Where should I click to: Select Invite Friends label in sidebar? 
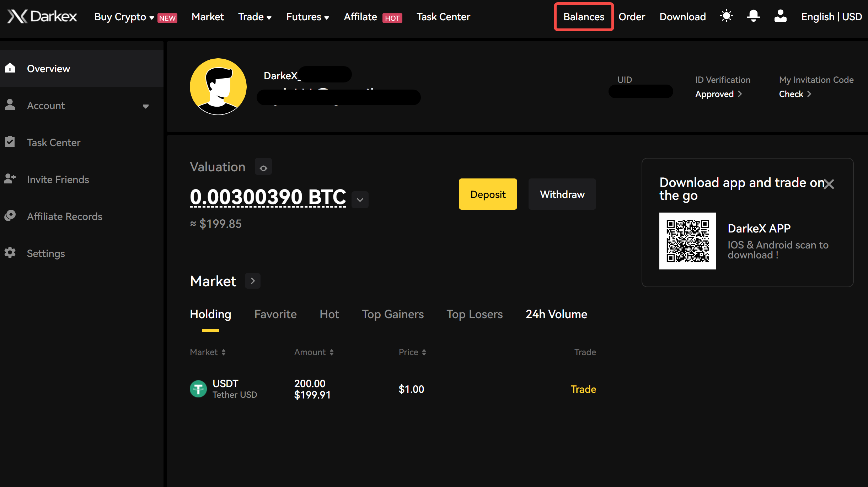58,180
